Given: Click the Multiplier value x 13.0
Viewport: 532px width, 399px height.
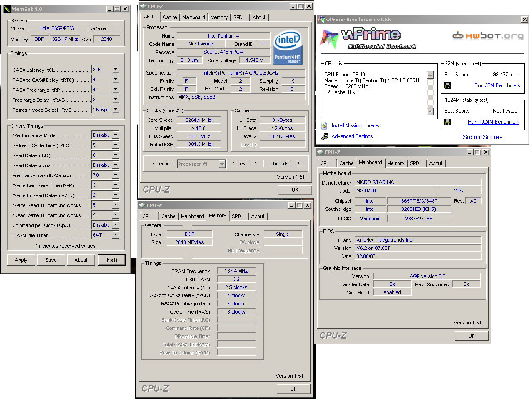Looking at the screenshot, I should pyautogui.click(x=199, y=128).
